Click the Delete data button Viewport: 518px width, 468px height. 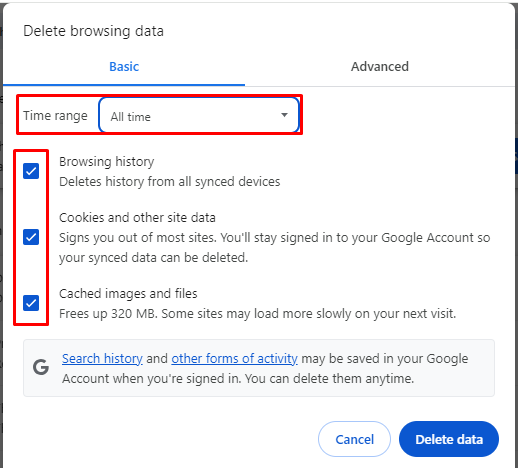tap(449, 439)
